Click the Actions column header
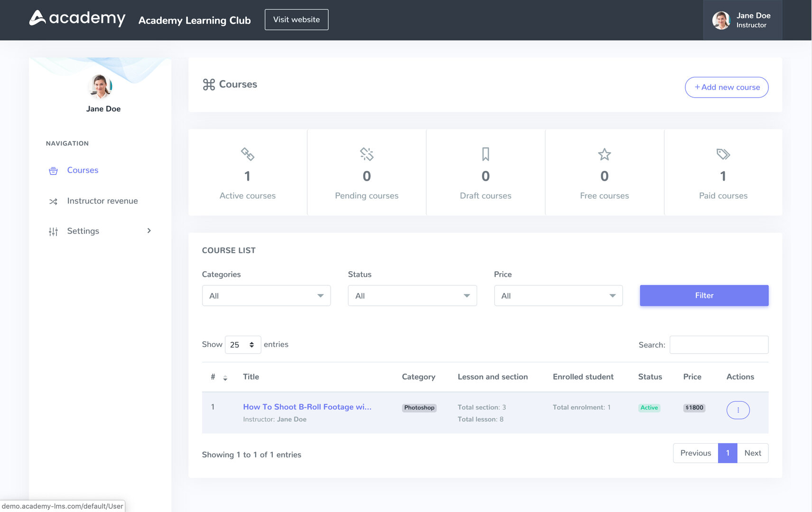The width and height of the screenshot is (812, 512). (x=740, y=377)
